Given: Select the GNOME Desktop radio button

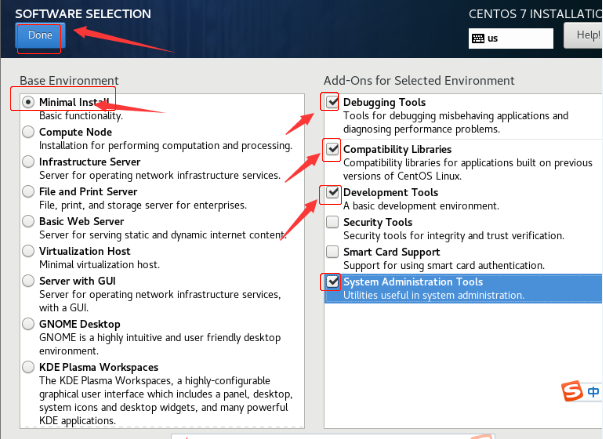Looking at the screenshot, I should pos(28,324).
